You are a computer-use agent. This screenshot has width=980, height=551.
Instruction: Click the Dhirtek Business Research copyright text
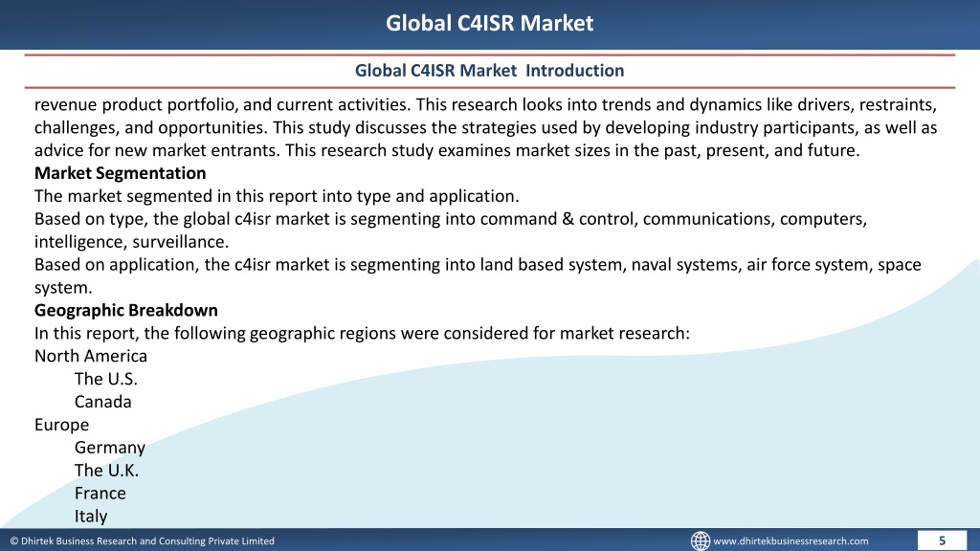[x=142, y=541]
